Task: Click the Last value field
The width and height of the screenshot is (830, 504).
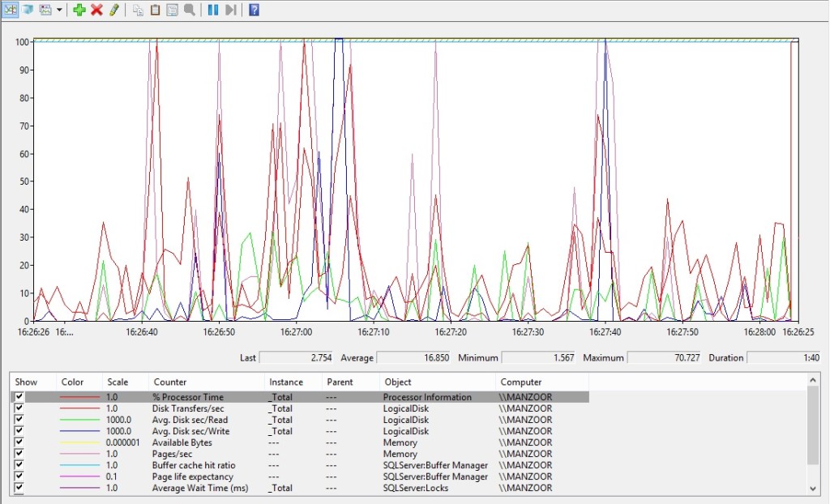Action: 296,357
